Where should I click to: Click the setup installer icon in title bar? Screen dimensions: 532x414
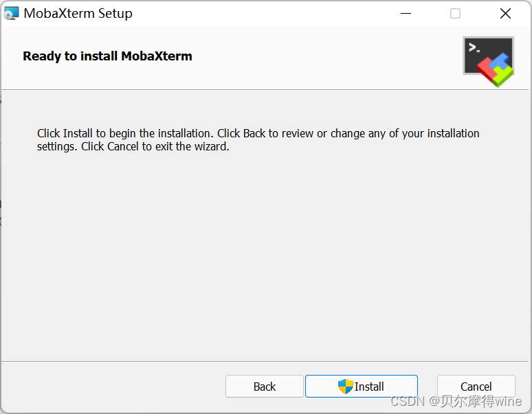click(x=11, y=14)
